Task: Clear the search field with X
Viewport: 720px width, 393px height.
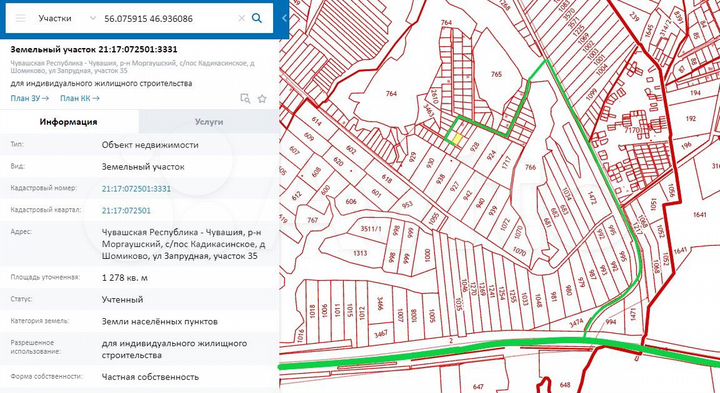Action: coord(242,18)
